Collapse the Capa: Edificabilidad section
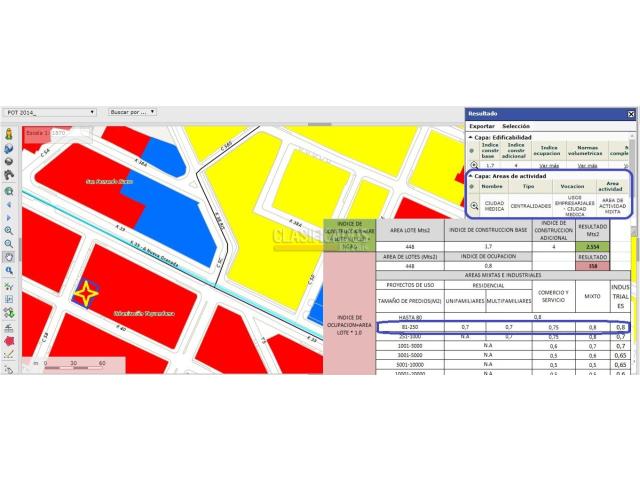Viewport: 640px width, 480px height. pyautogui.click(x=471, y=138)
